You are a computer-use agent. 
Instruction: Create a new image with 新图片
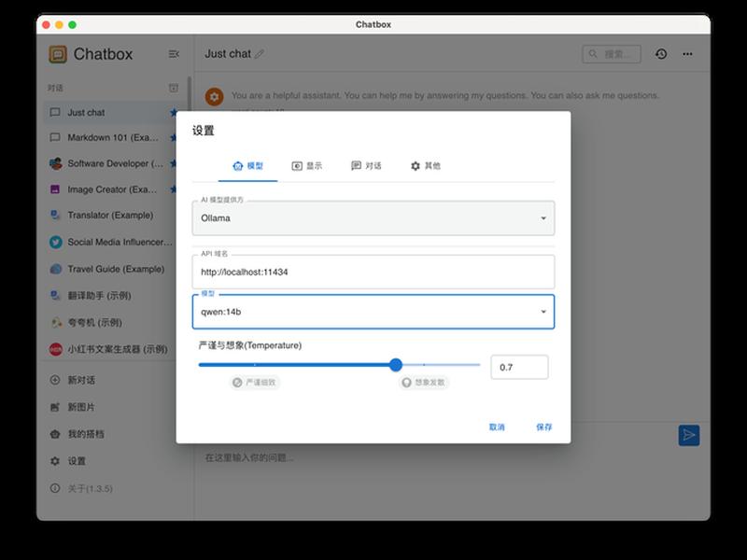coord(110,407)
